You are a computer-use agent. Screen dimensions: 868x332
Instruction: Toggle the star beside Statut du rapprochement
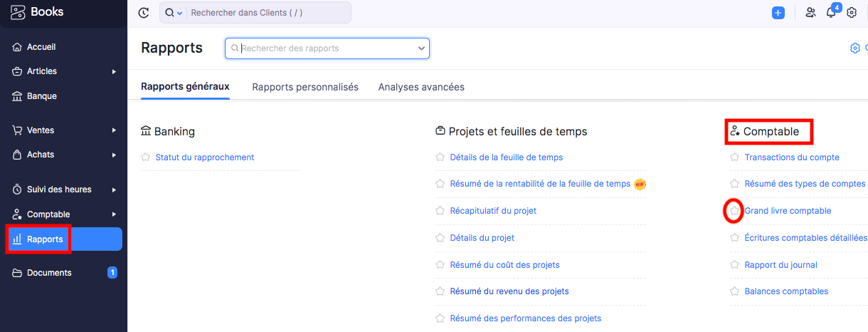coord(145,157)
